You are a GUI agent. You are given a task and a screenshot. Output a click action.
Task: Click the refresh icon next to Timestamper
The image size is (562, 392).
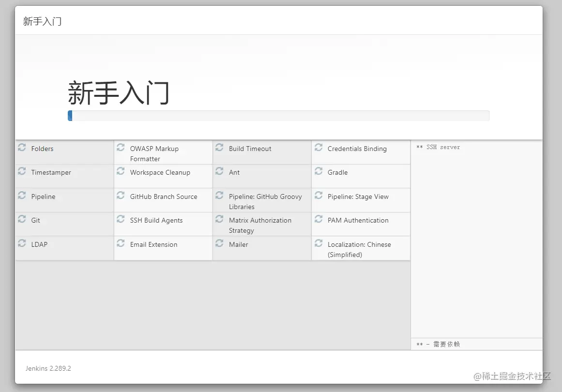pyautogui.click(x=22, y=171)
